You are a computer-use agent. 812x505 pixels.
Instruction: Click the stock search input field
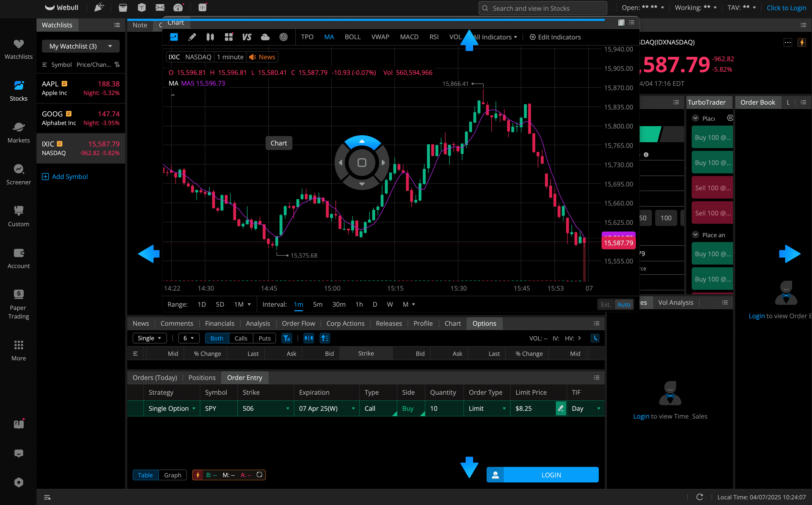pos(543,8)
